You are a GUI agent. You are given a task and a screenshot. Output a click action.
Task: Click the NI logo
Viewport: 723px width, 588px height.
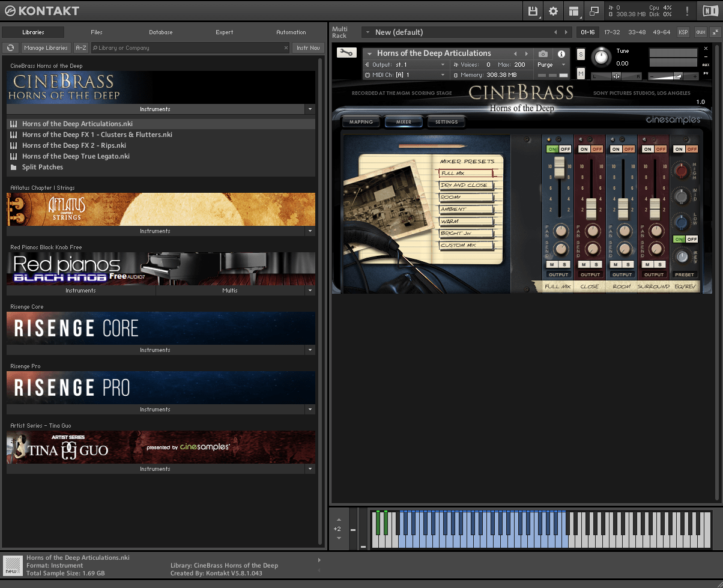coord(710,11)
